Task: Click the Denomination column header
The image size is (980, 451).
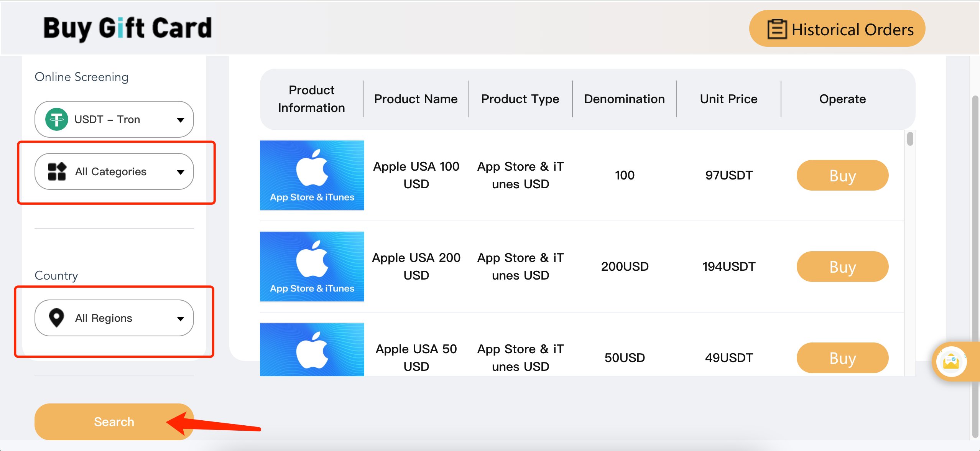Action: click(x=625, y=99)
